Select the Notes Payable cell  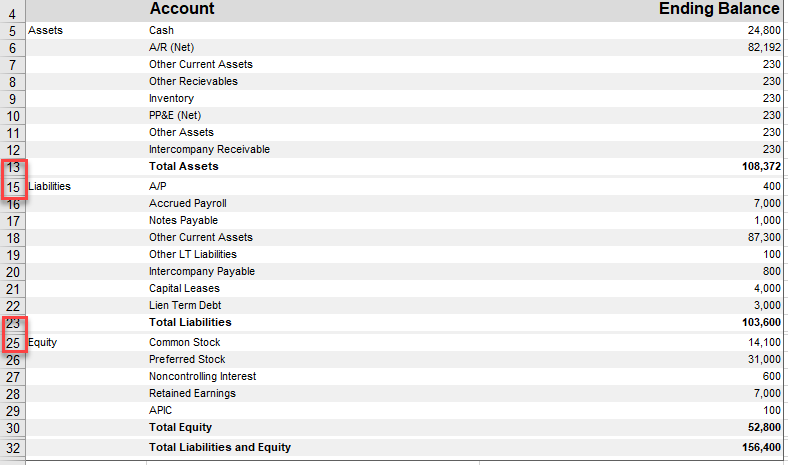[x=183, y=220]
